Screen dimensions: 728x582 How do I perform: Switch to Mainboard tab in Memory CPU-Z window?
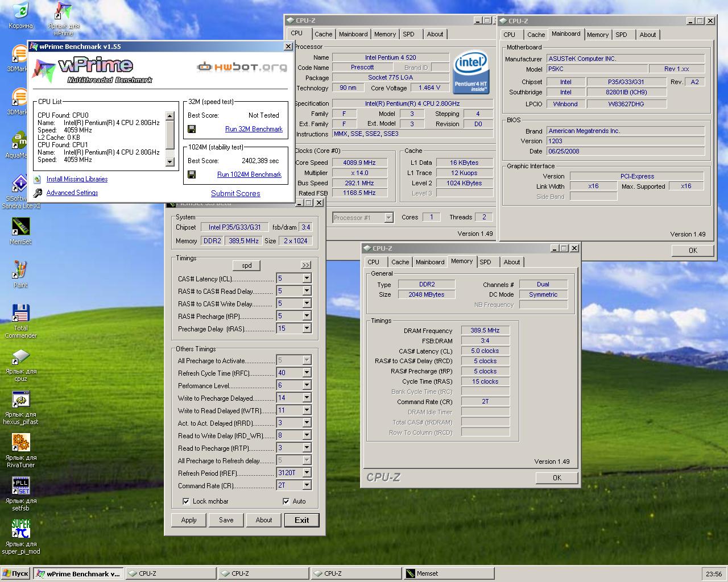[429, 262]
